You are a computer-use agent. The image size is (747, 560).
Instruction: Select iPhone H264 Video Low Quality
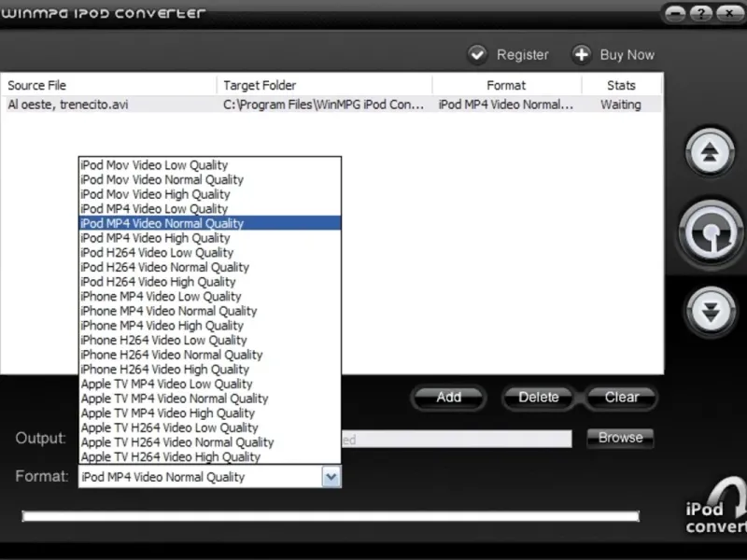point(209,340)
